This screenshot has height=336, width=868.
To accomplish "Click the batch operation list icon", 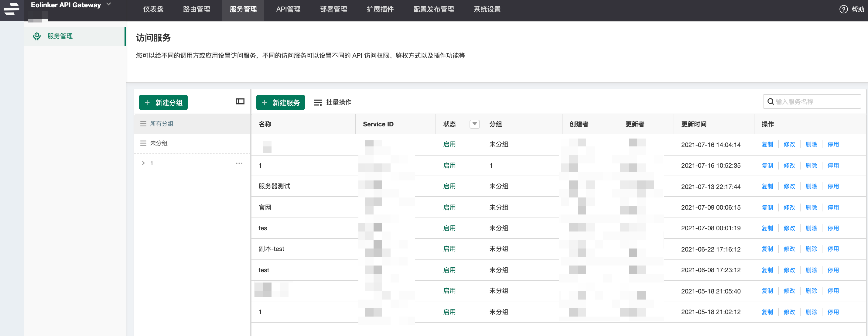I will 317,102.
